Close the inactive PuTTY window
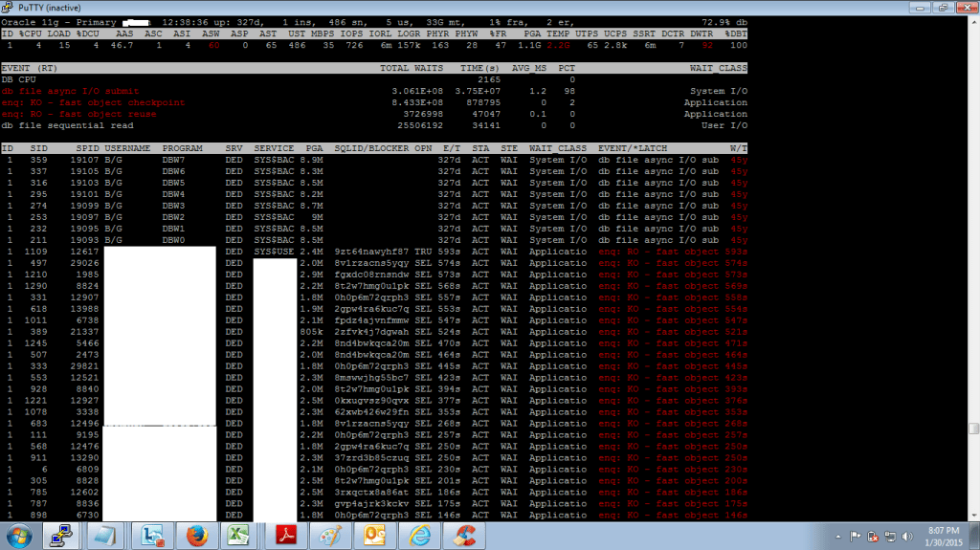Screen dimensions: 980x550 [x=967, y=8]
